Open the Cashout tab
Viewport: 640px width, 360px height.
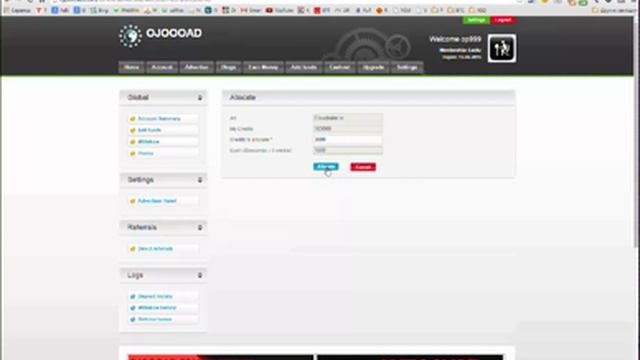click(x=340, y=67)
